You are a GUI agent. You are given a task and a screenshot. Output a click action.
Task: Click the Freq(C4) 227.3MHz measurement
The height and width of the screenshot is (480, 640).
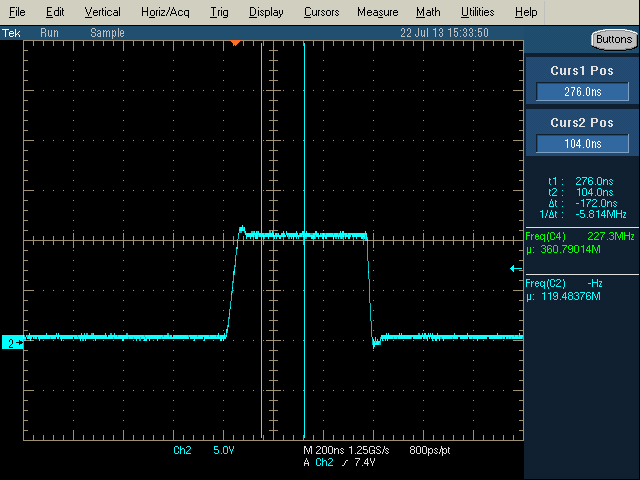[x=580, y=236]
